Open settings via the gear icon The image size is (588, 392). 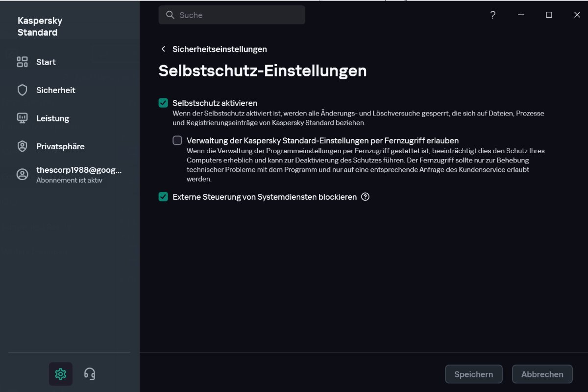[x=61, y=374]
